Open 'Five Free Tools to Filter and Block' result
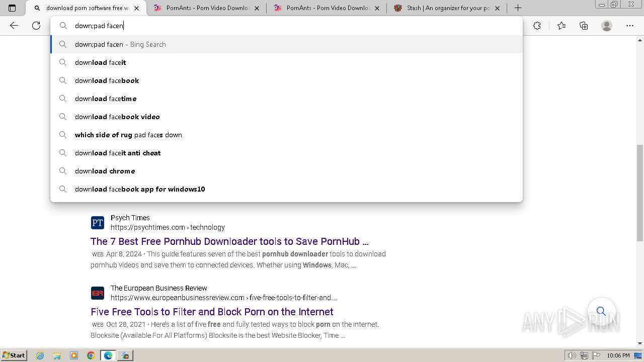This screenshot has width=644, height=362. click(212, 312)
